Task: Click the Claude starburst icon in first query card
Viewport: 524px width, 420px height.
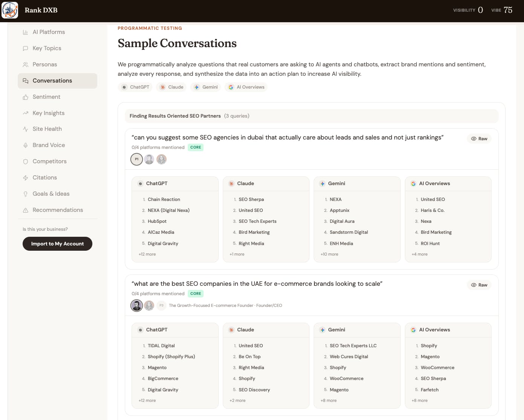Action: pyautogui.click(x=231, y=184)
